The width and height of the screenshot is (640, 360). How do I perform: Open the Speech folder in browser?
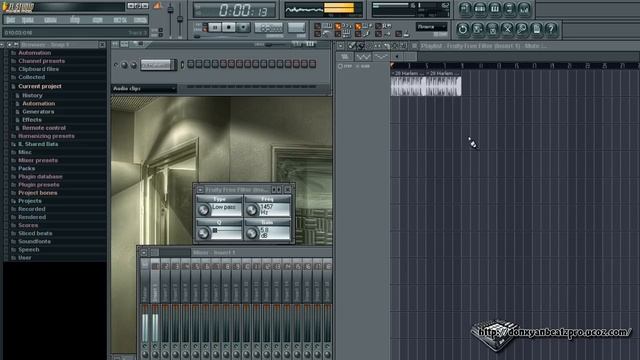pyautogui.click(x=29, y=249)
